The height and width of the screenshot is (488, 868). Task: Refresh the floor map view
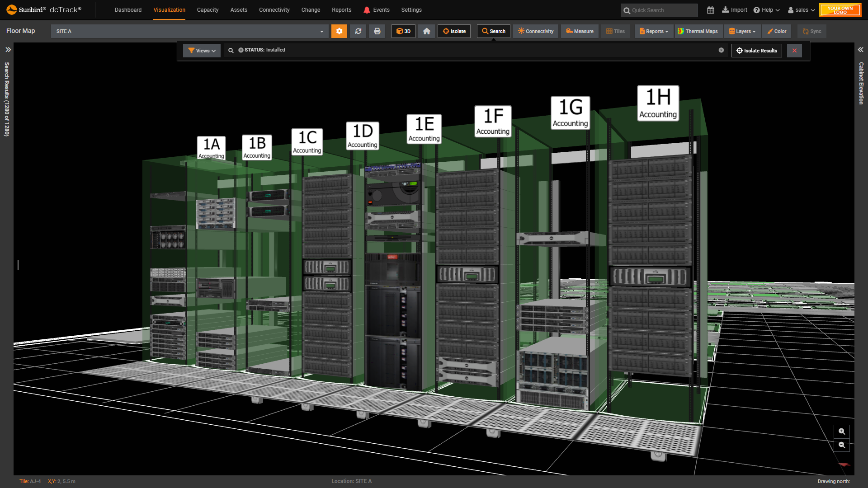point(358,31)
